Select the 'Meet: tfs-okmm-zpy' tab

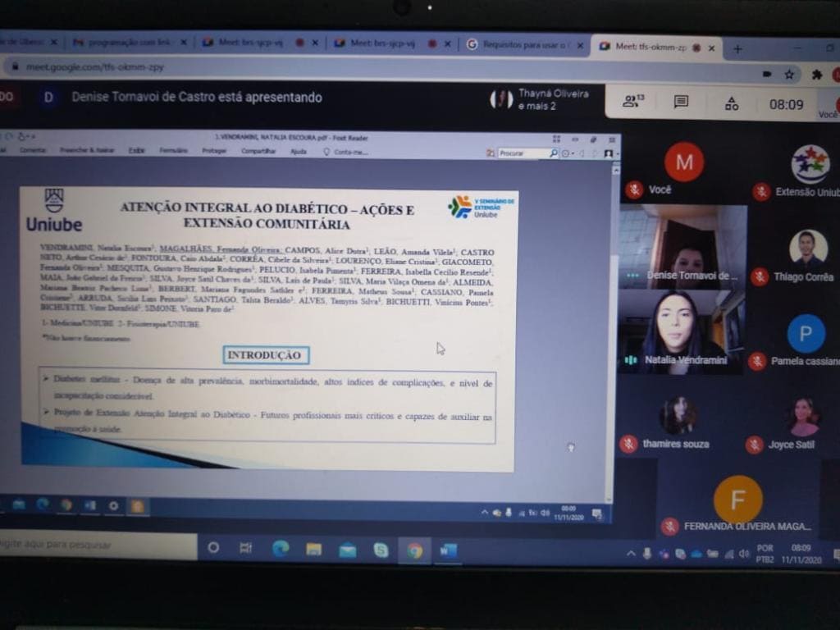657,47
